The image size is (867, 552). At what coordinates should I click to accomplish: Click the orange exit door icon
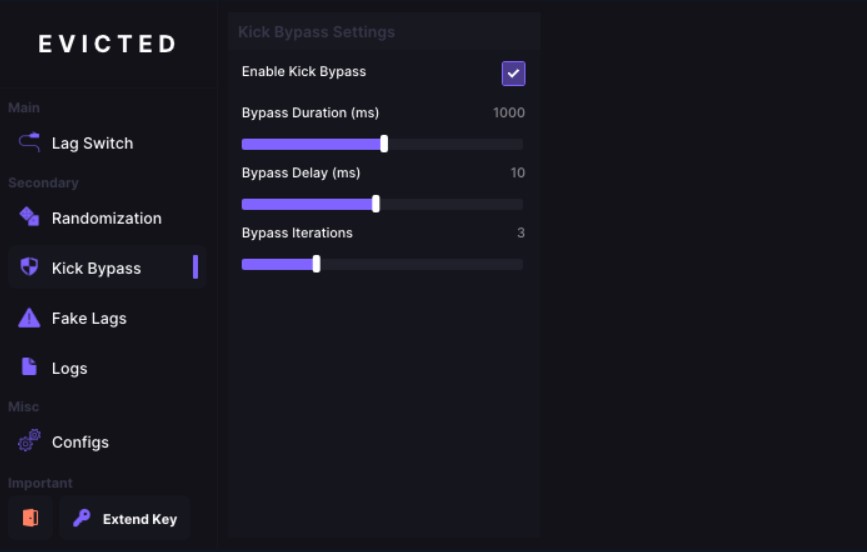30,518
